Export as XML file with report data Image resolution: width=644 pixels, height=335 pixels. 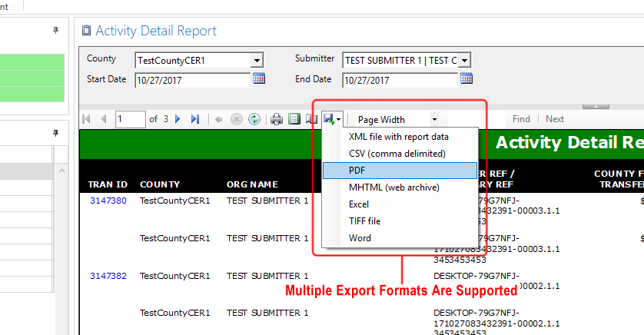tap(398, 137)
